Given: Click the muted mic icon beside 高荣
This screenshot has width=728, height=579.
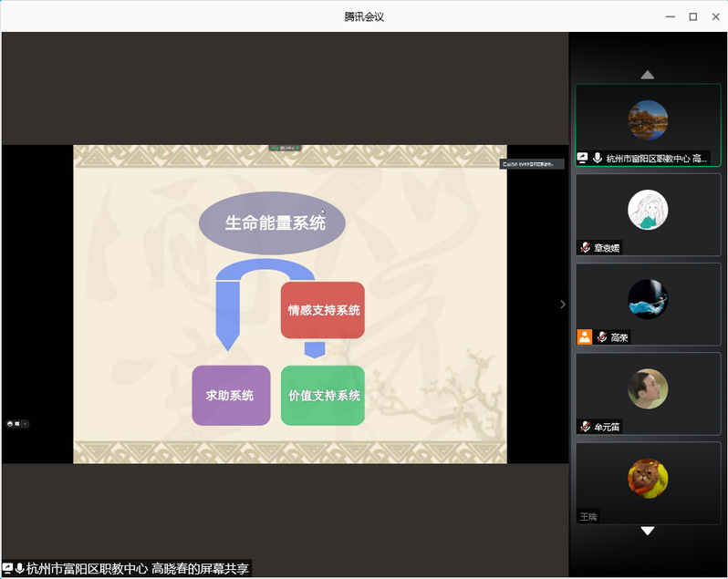Looking at the screenshot, I should coord(602,337).
